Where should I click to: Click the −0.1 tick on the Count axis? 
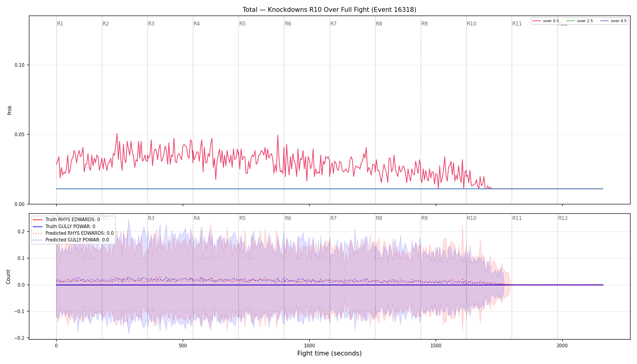tap(19, 312)
